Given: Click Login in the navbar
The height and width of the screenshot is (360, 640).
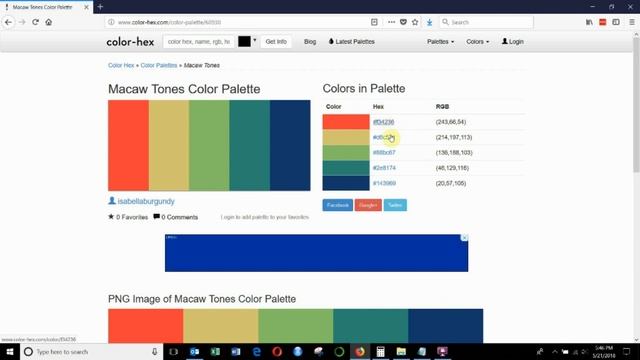Looking at the screenshot, I should point(513,42).
